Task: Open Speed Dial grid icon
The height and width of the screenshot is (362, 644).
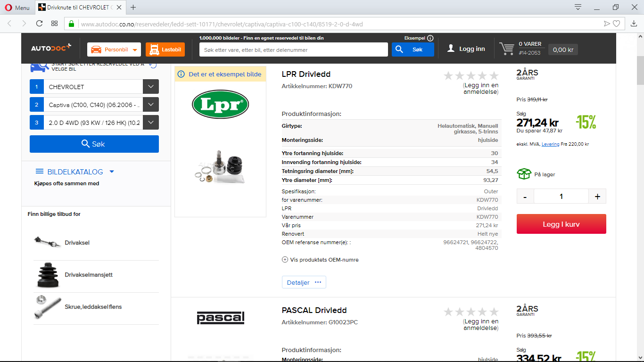Action: point(54,24)
